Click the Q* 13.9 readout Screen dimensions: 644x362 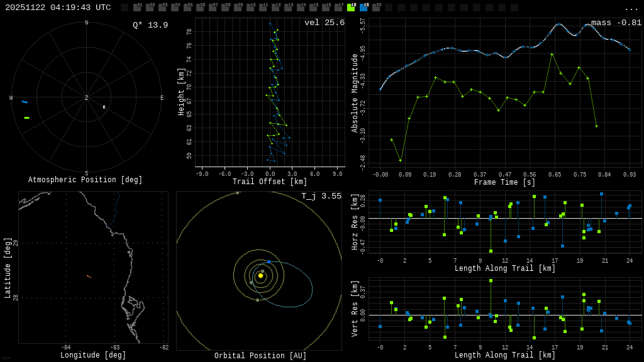coord(150,25)
